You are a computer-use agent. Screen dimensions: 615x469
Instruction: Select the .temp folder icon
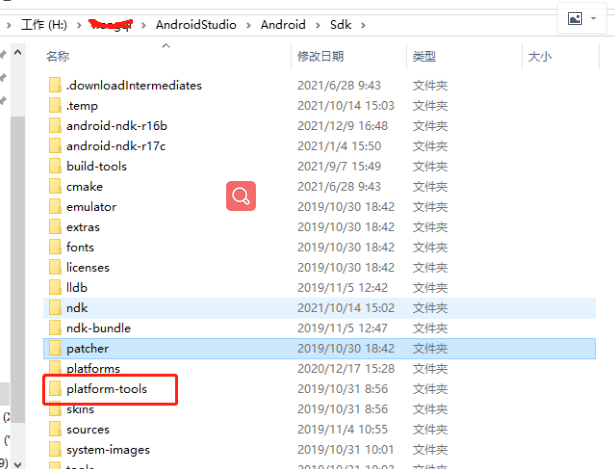pyautogui.click(x=55, y=105)
